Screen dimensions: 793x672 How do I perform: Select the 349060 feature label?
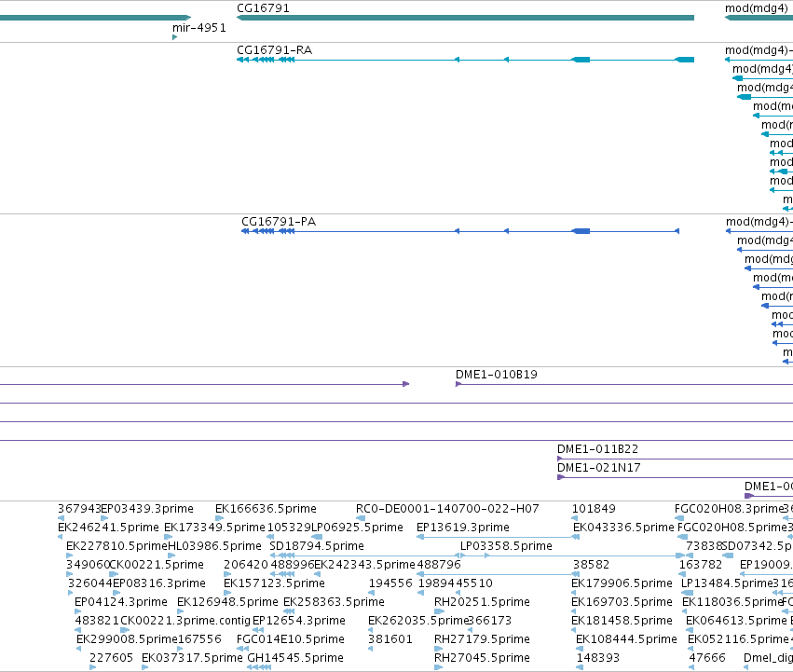(88, 565)
